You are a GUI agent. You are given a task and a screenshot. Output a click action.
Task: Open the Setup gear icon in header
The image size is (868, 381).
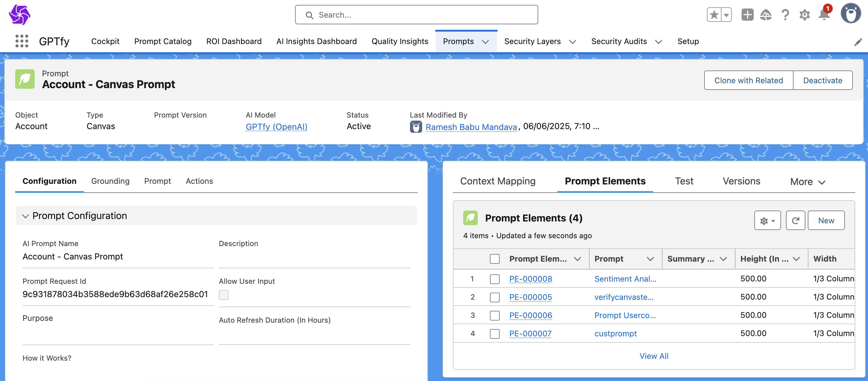805,15
